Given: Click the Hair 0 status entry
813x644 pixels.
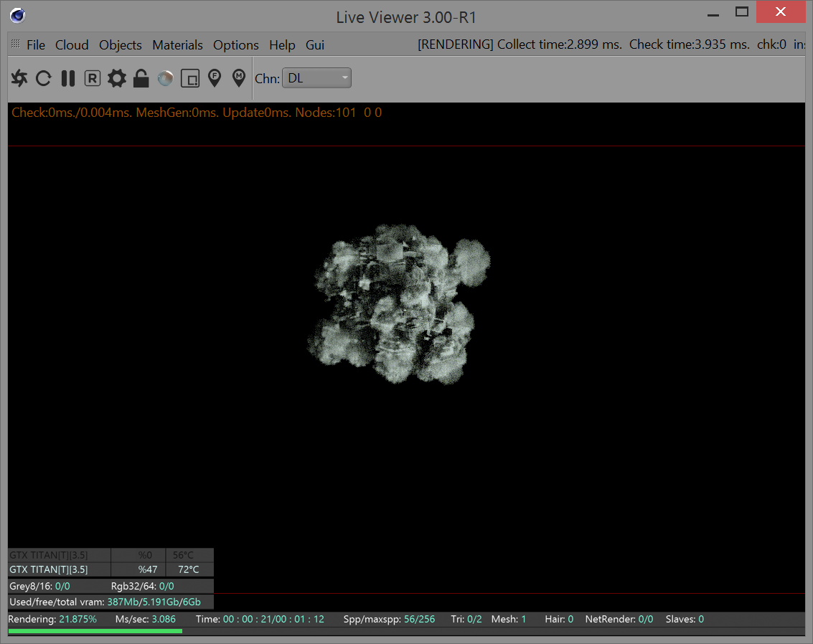Looking at the screenshot, I should 559,619.
